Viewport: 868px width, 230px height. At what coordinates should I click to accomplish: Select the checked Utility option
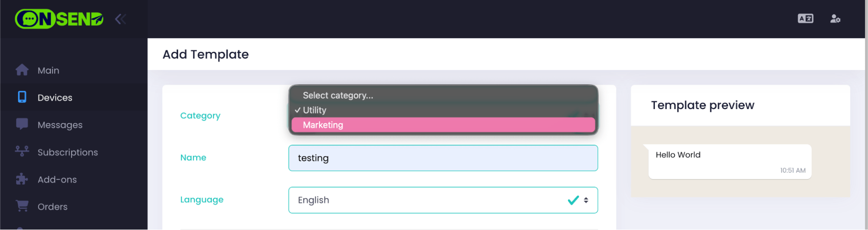click(x=443, y=110)
